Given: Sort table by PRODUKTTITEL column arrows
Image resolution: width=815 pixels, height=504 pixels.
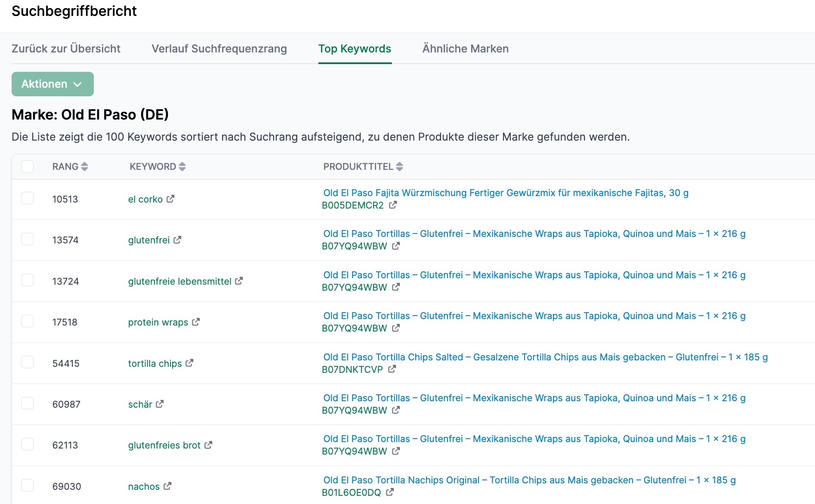Looking at the screenshot, I should click(x=399, y=166).
